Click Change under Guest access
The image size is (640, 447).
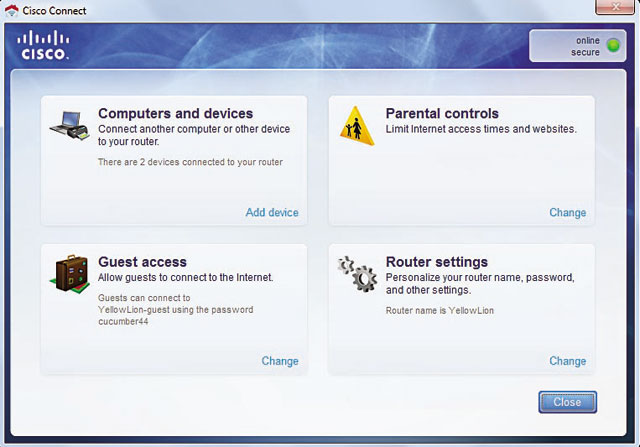(x=280, y=361)
